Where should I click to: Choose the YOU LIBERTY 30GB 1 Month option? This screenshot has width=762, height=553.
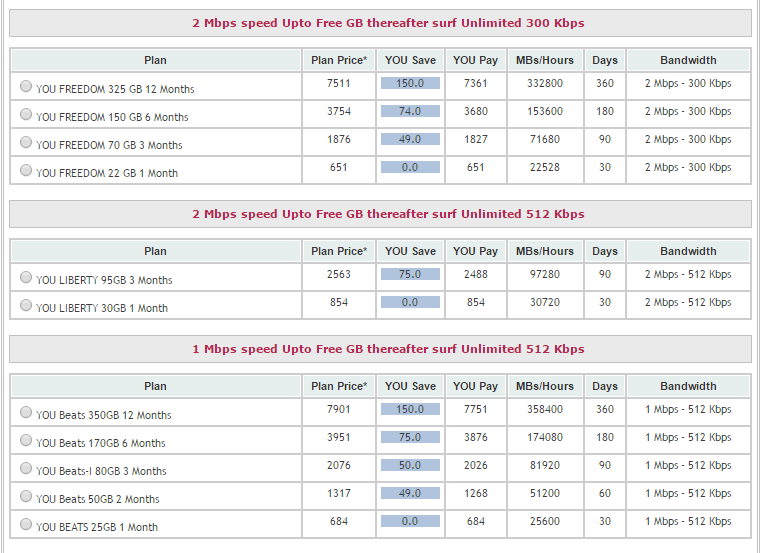(x=26, y=305)
